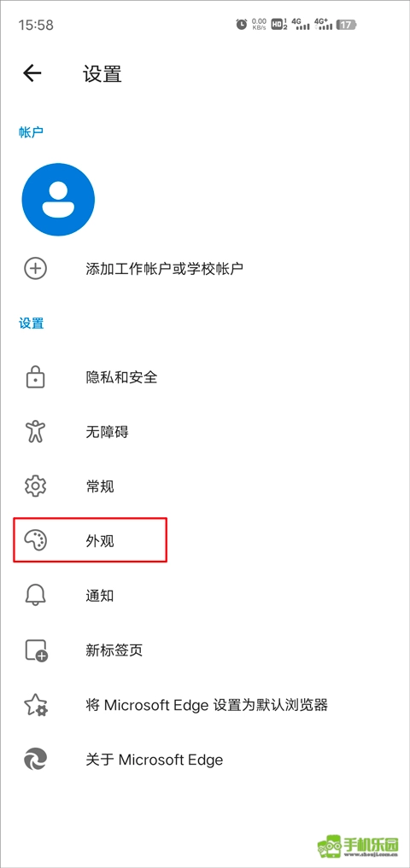Tap the blue profile avatar
410x868 pixels.
tap(58, 199)
